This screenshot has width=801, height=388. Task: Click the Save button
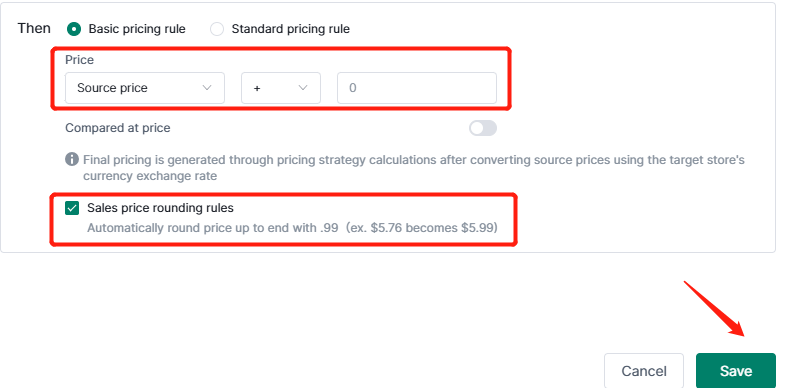tap(736, 371)
